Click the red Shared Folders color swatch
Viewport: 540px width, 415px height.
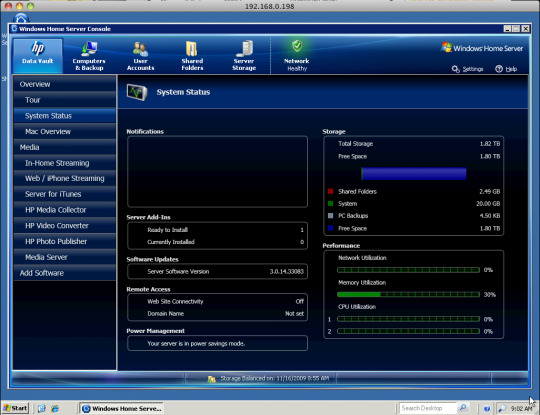point(331,191)
